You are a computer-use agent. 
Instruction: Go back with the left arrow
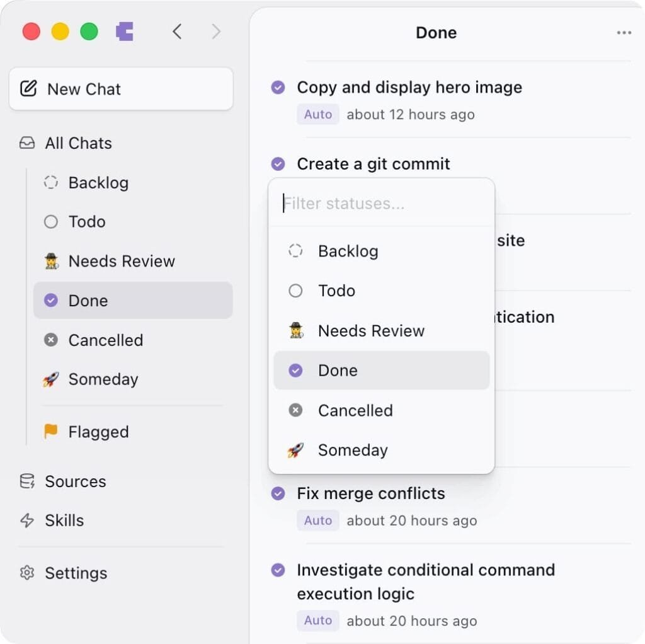(x=177, y=32)
